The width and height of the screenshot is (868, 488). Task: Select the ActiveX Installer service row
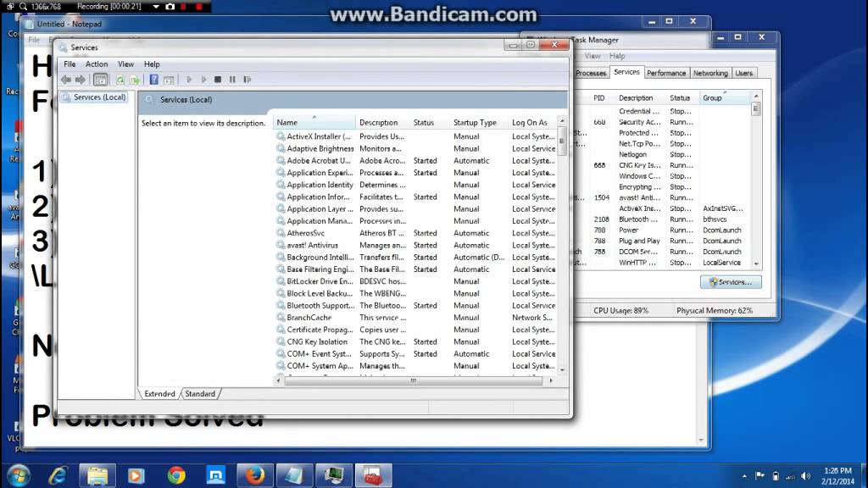pos(415,136)
